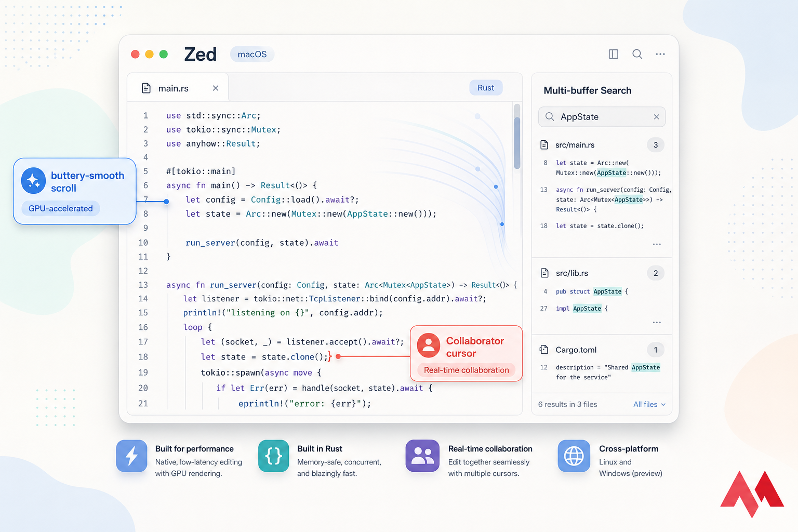The height and width of the screenshot is (532, 798).
Task: Click the 'tokio::spawn(async move {' line
Action: 261,373
